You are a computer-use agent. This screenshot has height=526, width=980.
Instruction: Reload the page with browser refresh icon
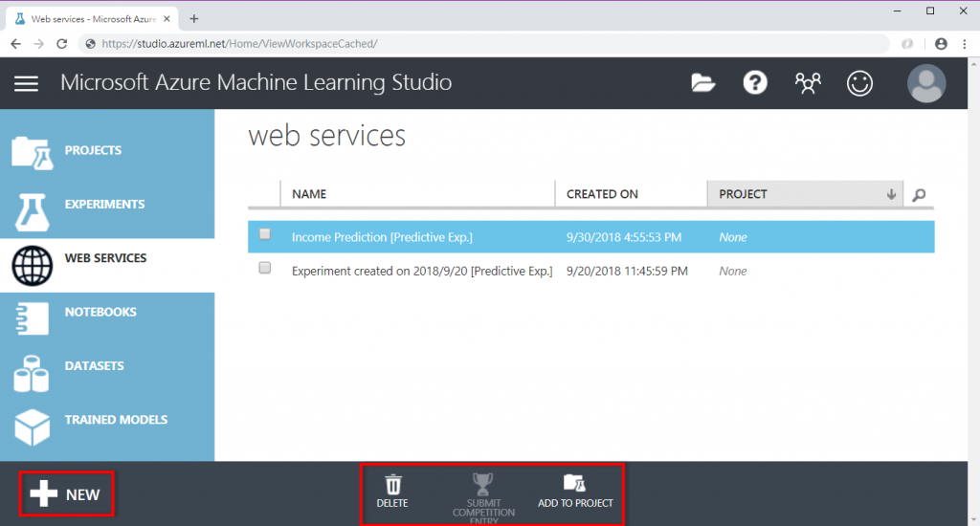61,44
